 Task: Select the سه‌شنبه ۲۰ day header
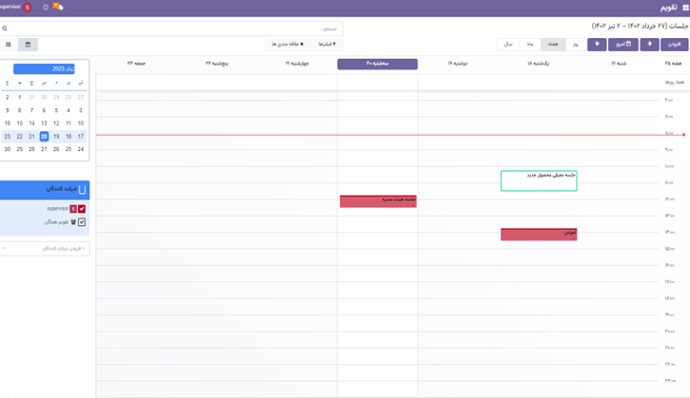pos(378,64)
